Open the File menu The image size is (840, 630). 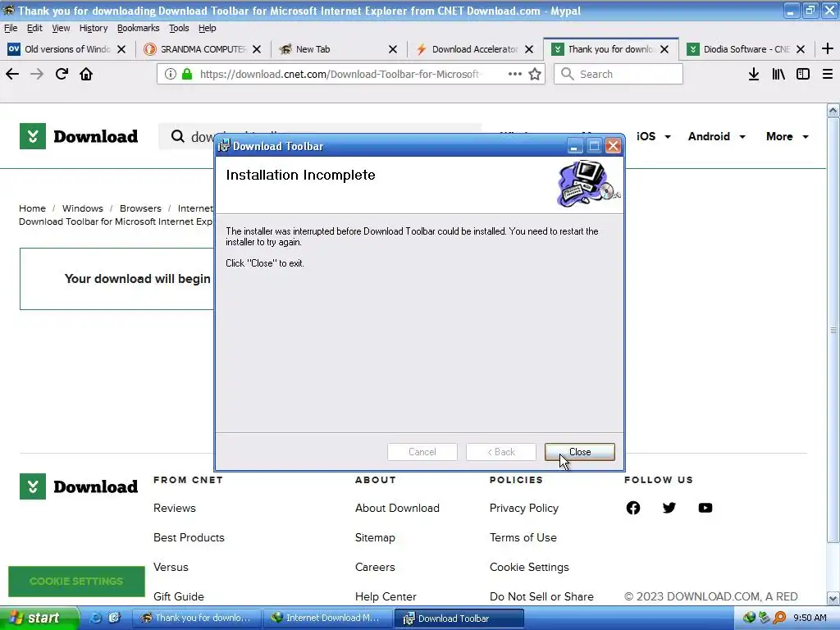point(11,28)
